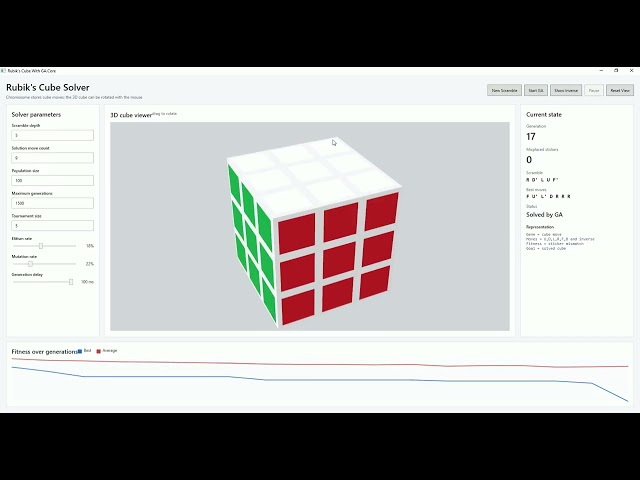This screenshot has width=640, height=480.
Task: Reset the 3D cube camera with Reset View
Action: point(620,90)
